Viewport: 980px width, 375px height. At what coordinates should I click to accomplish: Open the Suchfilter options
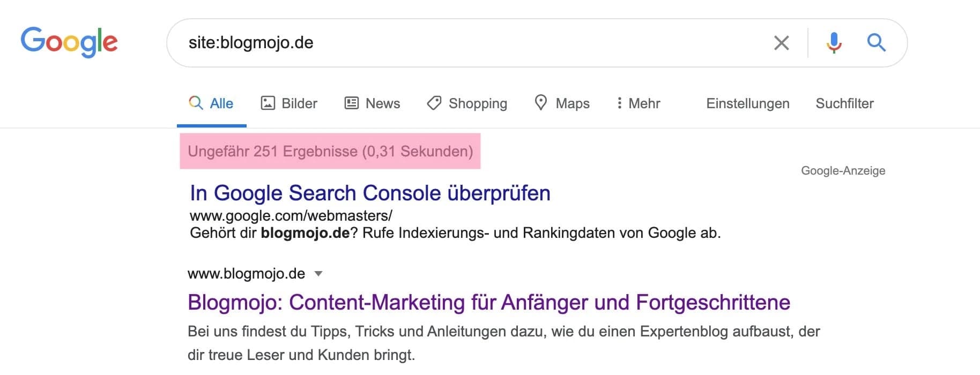[844, 103]
